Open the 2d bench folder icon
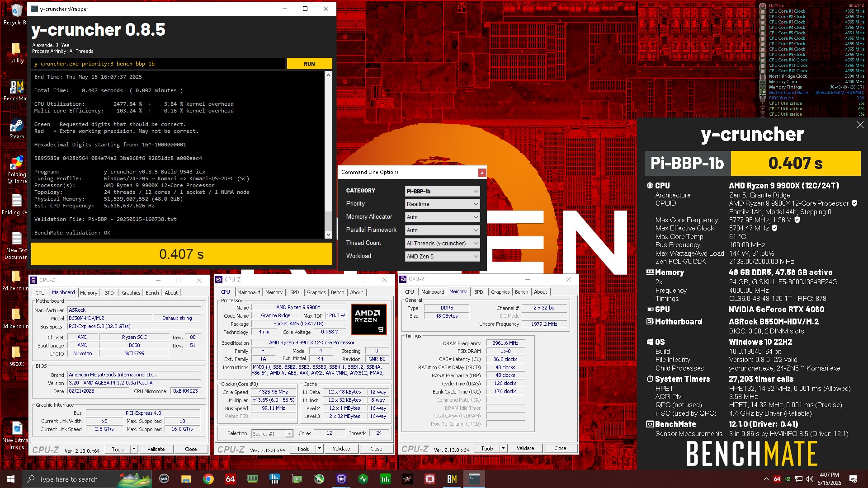868x488 pixels. (x=16, y=280)
